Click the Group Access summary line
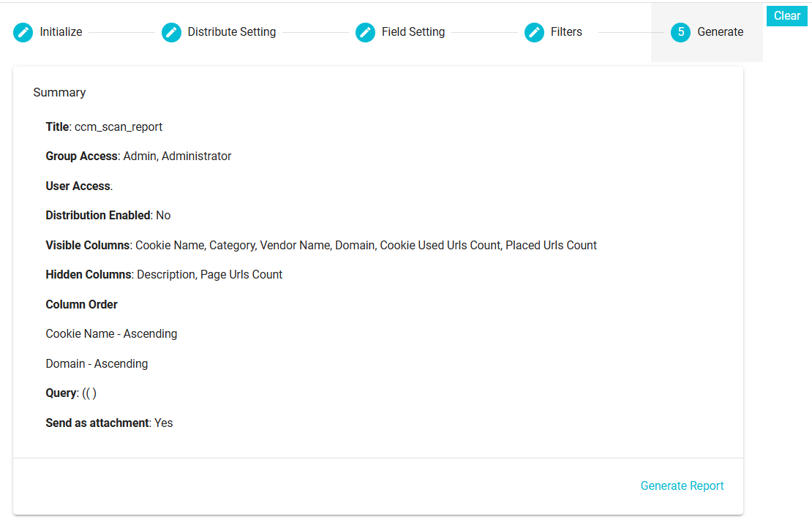The width and height of the screenshot is (812, 522). click(x=138, y=156)
